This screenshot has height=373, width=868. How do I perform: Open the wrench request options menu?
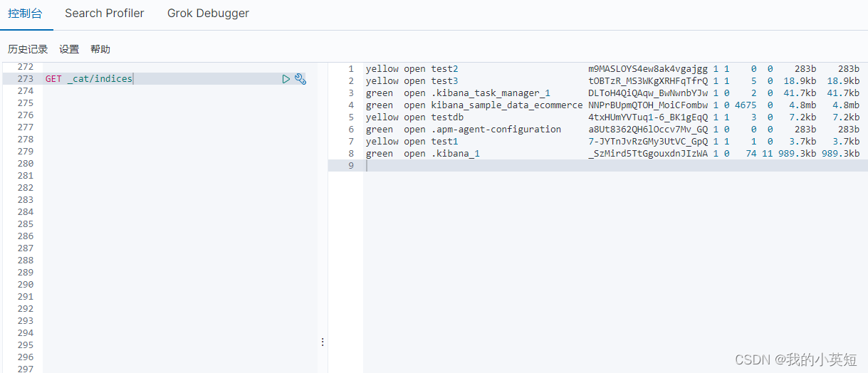(300, 79)
